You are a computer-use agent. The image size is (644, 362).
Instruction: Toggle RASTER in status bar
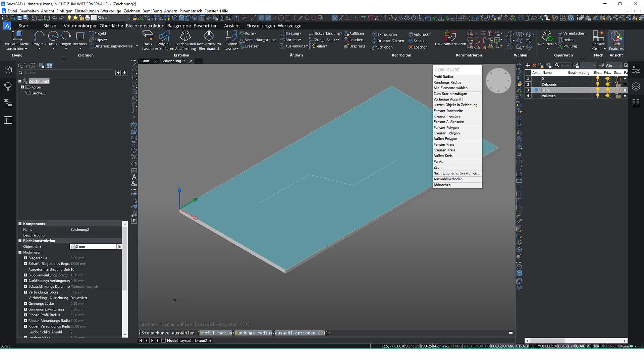[x=470, y=346]
